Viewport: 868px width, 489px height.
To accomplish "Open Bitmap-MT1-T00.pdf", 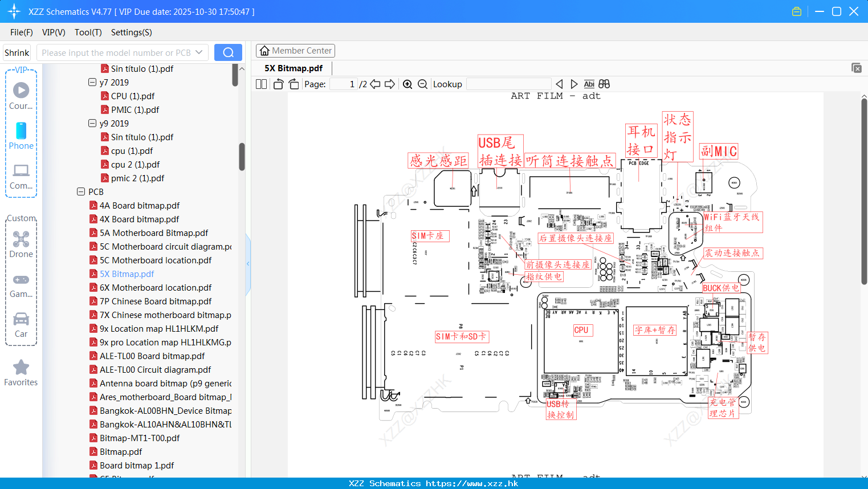I will pos(140,438).
